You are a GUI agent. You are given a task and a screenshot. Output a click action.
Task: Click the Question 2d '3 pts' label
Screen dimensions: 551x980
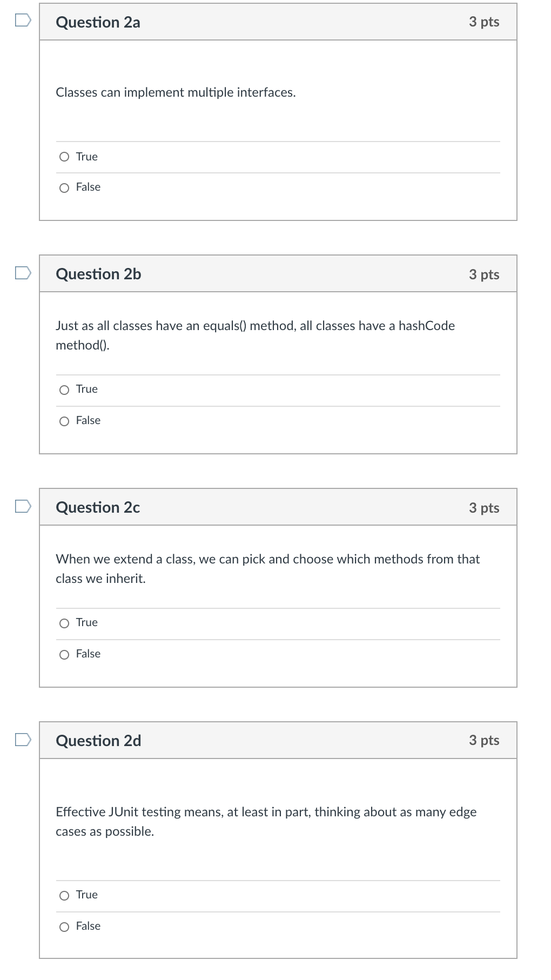coord(483,740)
